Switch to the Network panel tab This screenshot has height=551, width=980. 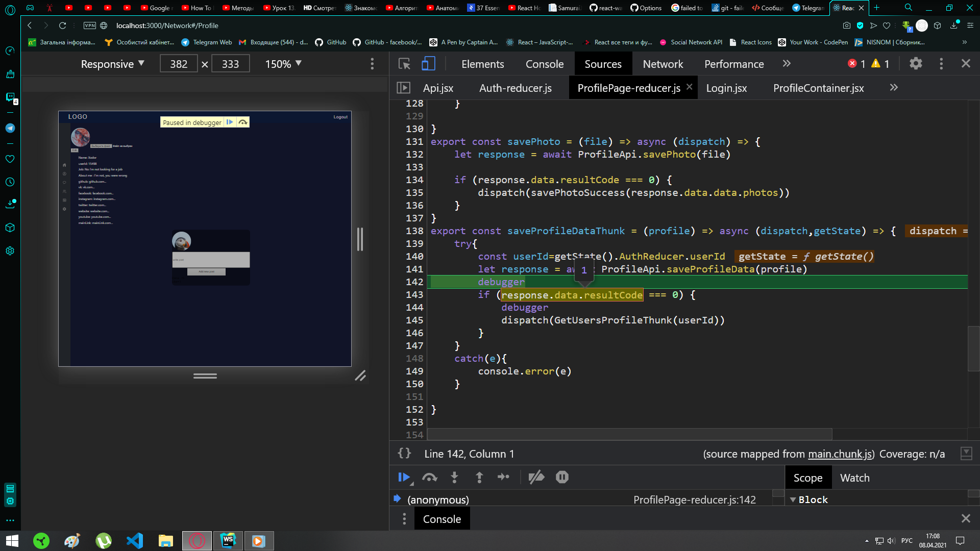tap(663, 64)
